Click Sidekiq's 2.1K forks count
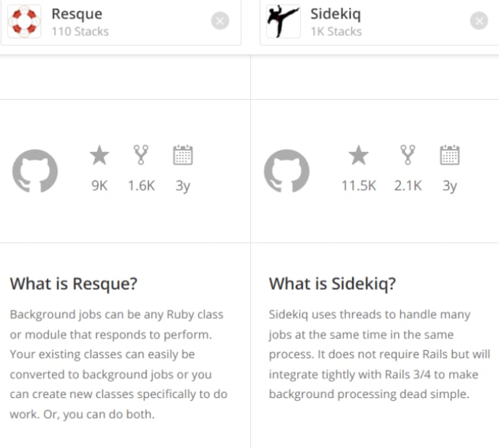 click(408, 185)
